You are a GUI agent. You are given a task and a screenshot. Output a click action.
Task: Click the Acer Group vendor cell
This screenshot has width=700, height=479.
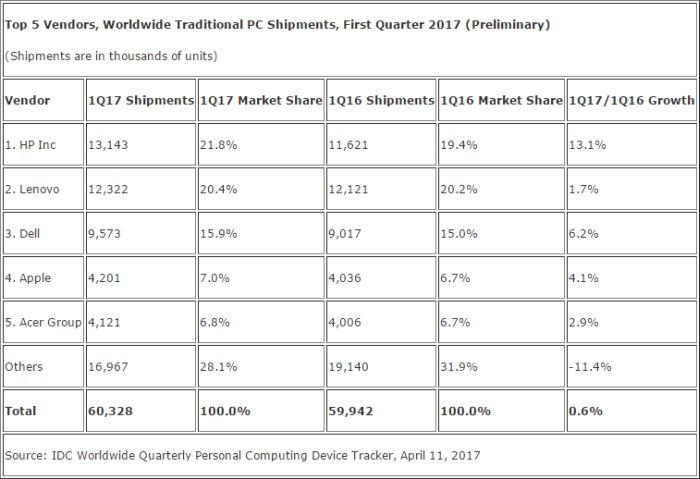(x=43, y=322)
